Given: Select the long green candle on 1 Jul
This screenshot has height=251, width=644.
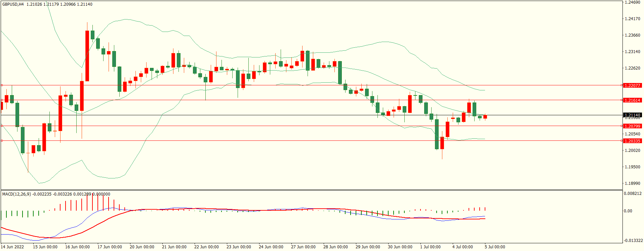Looking at the screenshot, I should point(437,134).
